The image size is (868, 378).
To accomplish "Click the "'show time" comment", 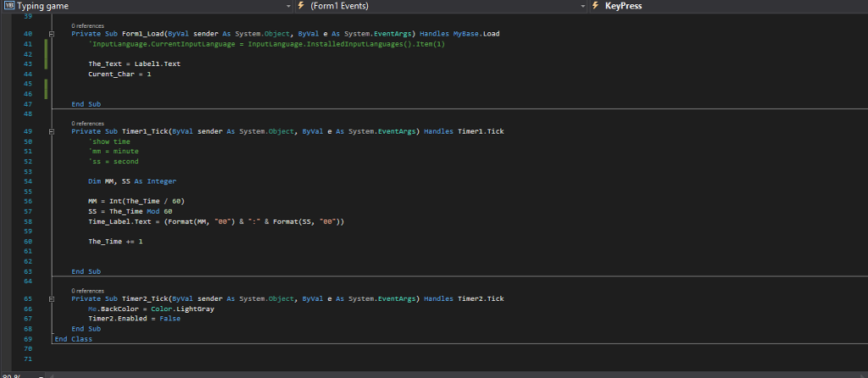I will click(109, 142).
